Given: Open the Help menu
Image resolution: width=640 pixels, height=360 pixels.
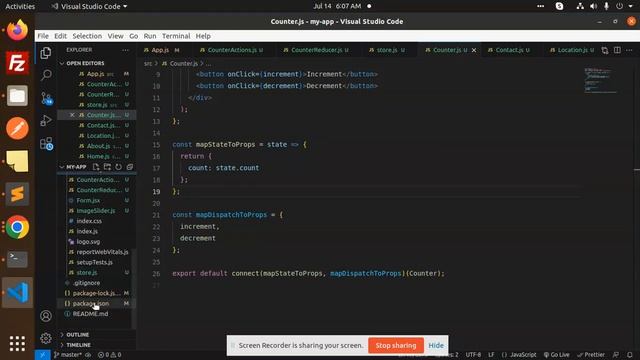Looking at the screenshot, I should click(x=203, y=36).
